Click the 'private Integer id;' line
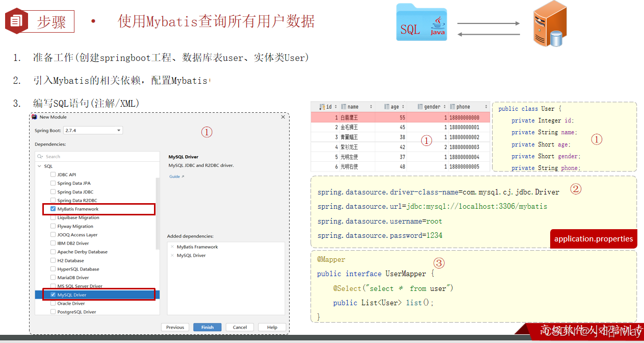This screenshot has width=644, height=343. click(x=543, y=120)
